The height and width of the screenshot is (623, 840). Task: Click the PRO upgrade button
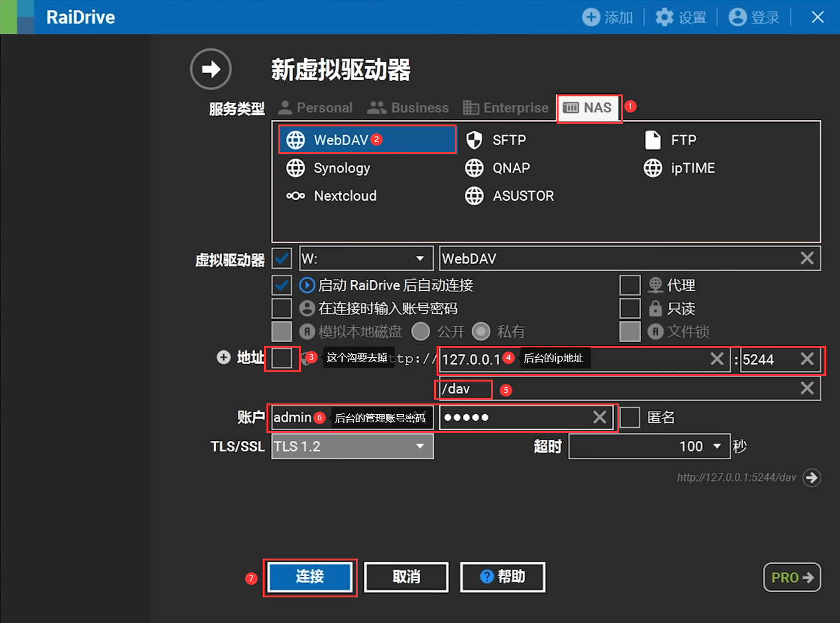coord(792,577)
